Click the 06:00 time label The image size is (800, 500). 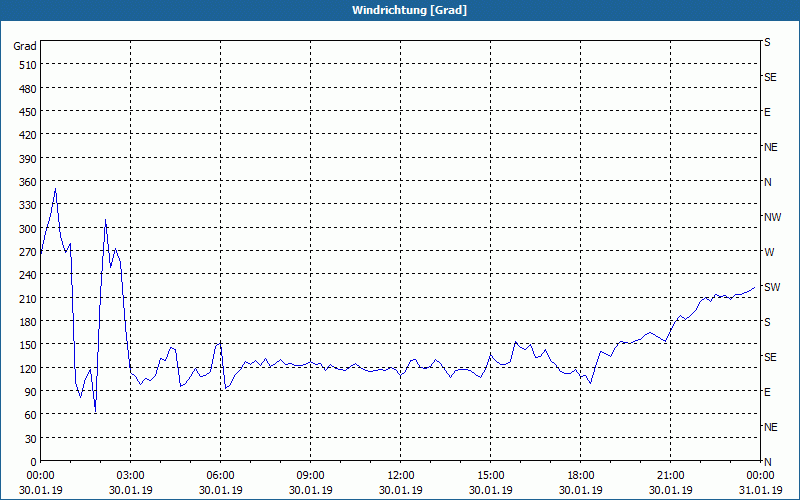pyautogui.click(x=220, y=476)
